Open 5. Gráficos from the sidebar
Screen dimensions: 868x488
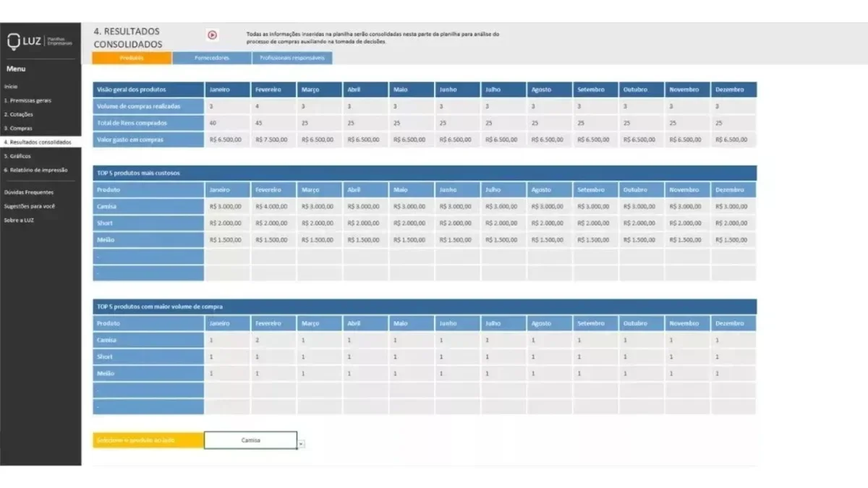[x=17, y=156]
